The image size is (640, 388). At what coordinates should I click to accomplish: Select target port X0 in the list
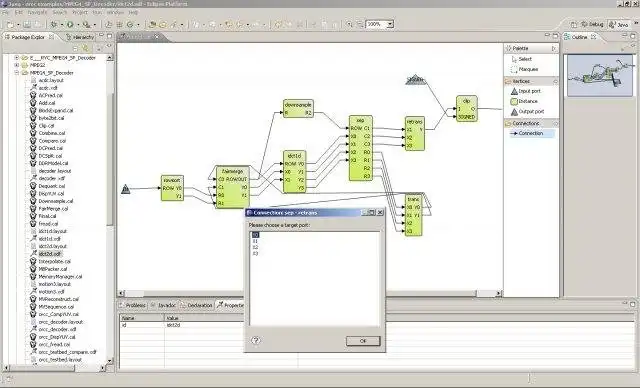pyautogui.click(x=256, y=235)
